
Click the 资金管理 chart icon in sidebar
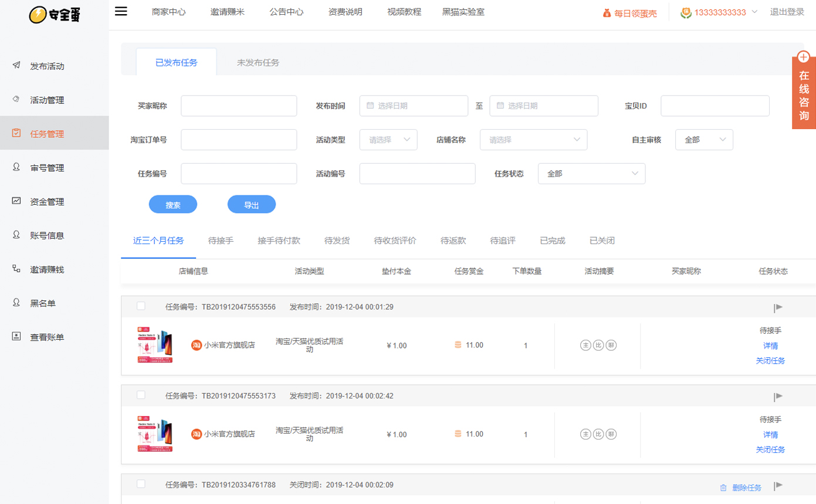16,201
